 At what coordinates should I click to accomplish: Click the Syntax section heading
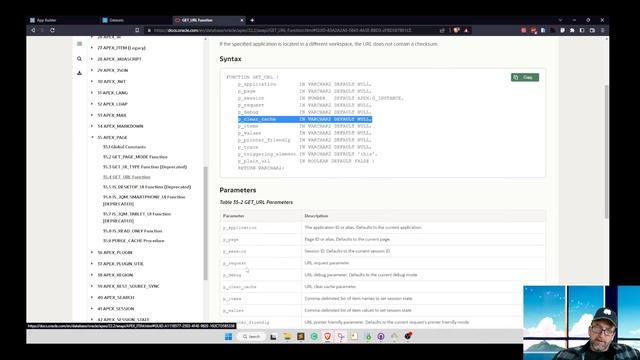point(230,59)
